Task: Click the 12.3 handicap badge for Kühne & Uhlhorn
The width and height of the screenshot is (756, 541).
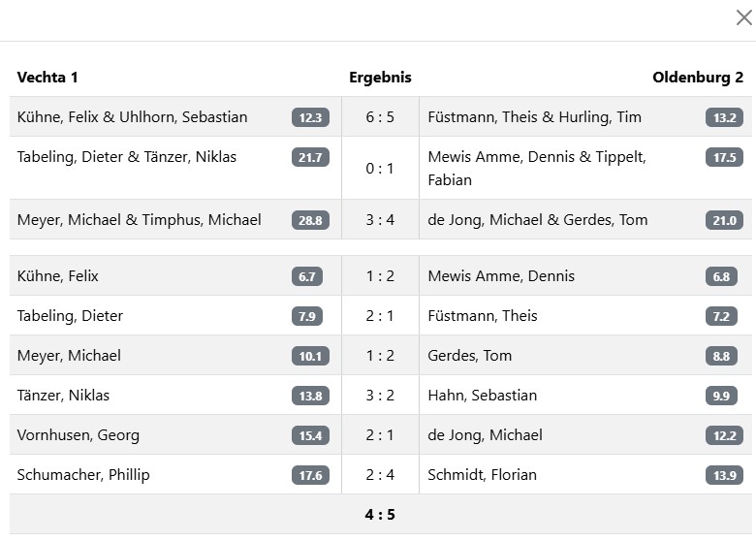Action: pos(310,118)
